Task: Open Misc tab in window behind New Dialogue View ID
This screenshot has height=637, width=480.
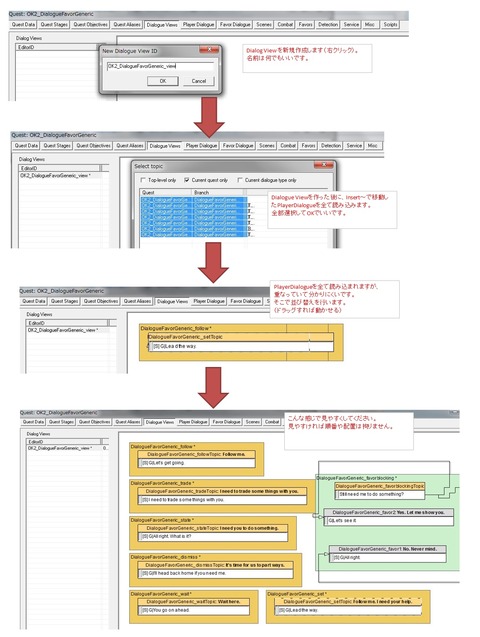Action: point(370,24)
